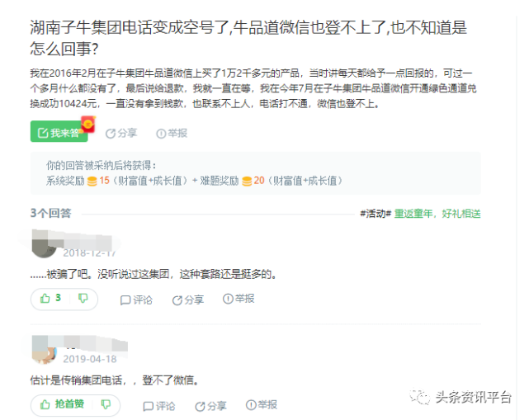Click the green 我来答 answer button

59,131
